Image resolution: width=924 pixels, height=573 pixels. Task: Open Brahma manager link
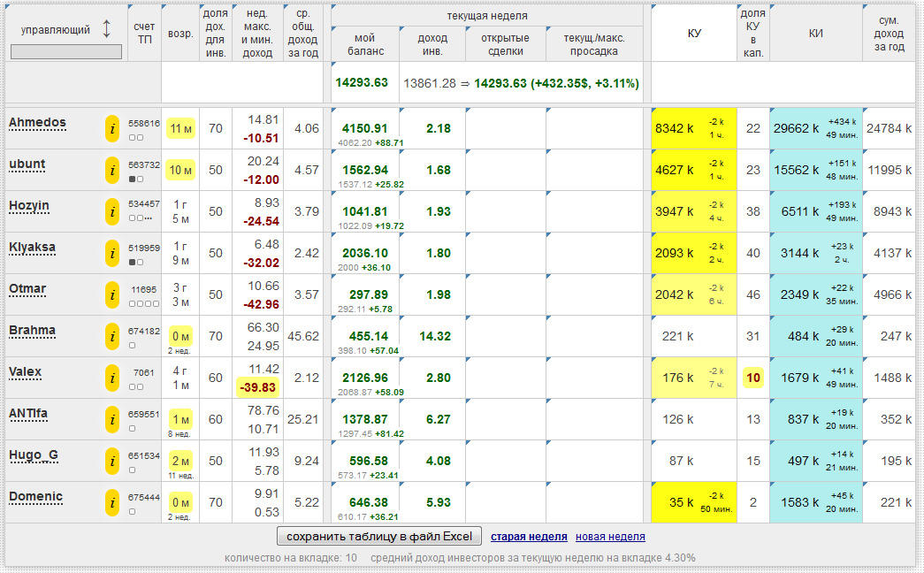(x=32, y=330)
